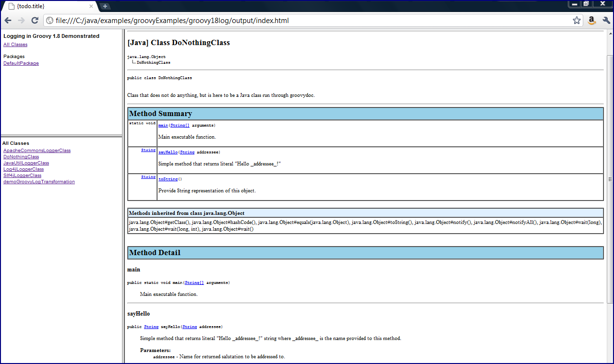Open the DefaultPackage link

tap(21, 63)
